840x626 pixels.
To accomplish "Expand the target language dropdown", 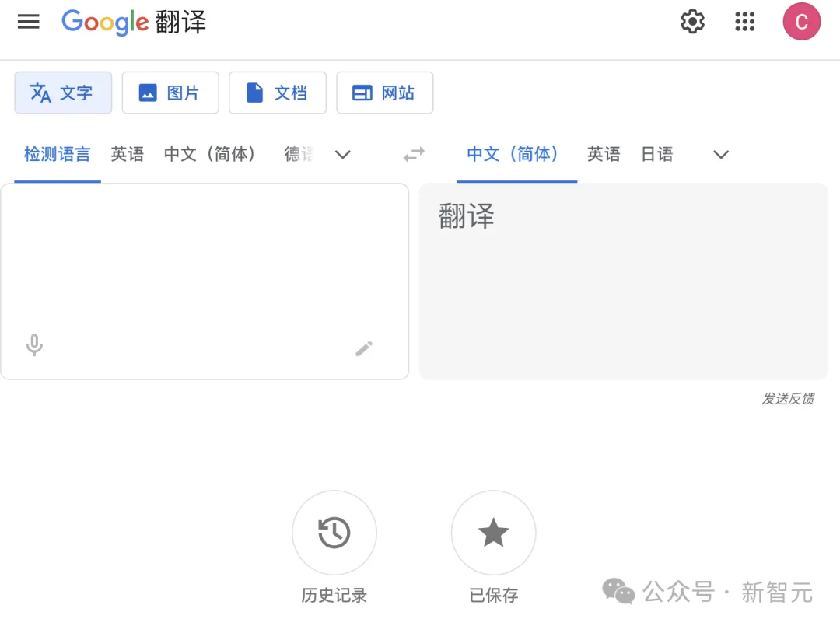I will (719, 155).
